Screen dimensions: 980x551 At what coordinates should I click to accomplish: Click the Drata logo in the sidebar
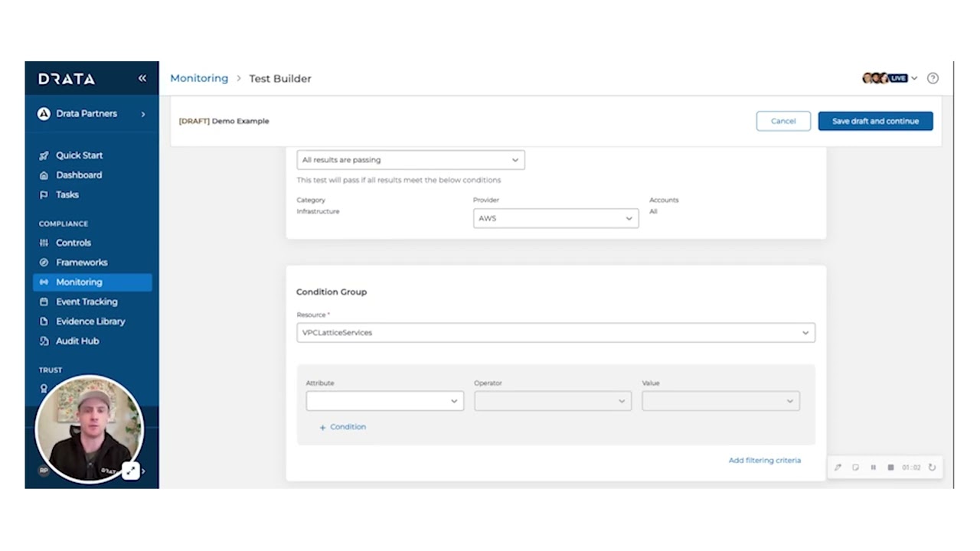67,79
